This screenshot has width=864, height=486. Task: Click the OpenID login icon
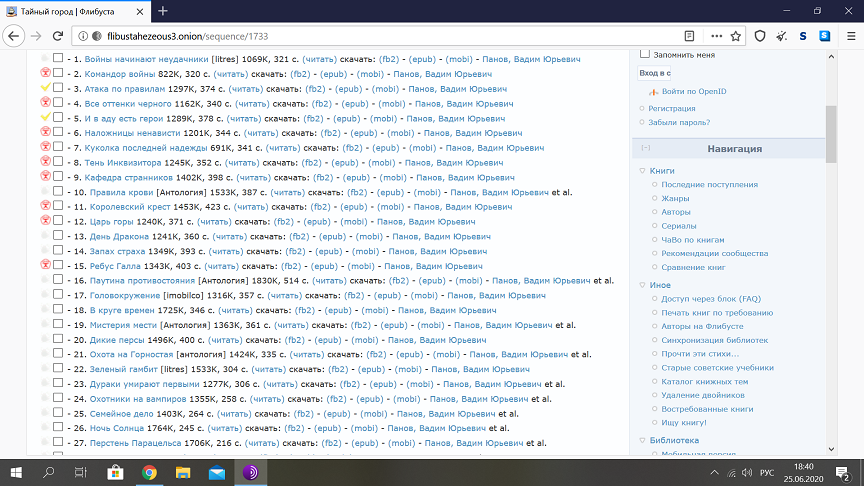(653, 92)
